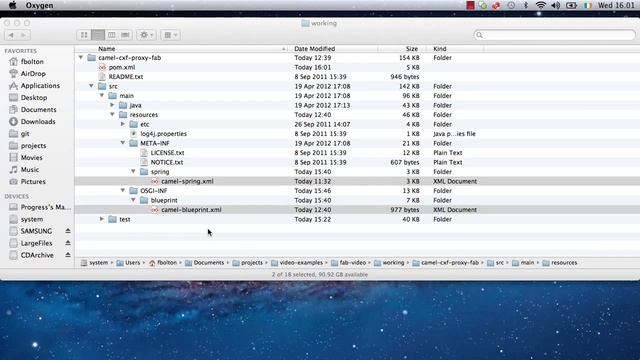Open git folder in sidebar
The image size is (640, 360).
24,133
